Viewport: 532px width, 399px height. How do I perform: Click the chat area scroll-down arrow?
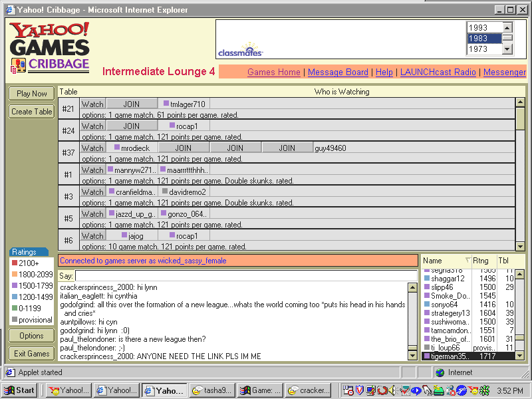click(412, 356)
